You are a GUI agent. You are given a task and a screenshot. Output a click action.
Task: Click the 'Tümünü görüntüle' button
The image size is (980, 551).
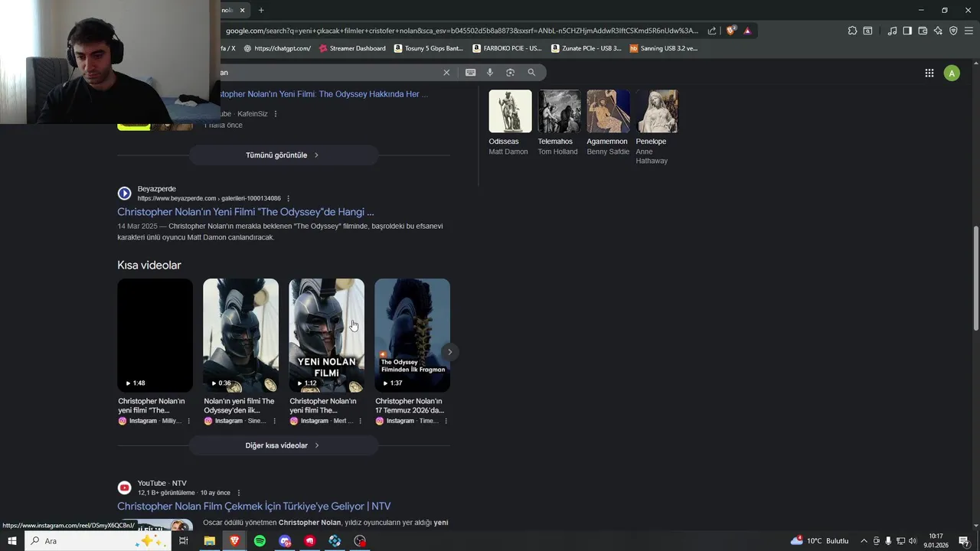point(283,155)
